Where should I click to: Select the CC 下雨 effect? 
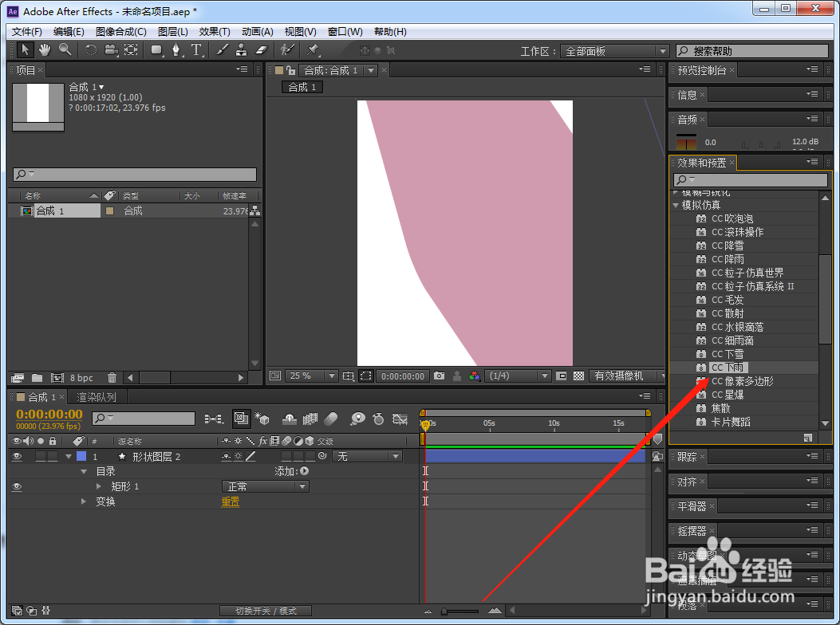[x=728, y=368]
